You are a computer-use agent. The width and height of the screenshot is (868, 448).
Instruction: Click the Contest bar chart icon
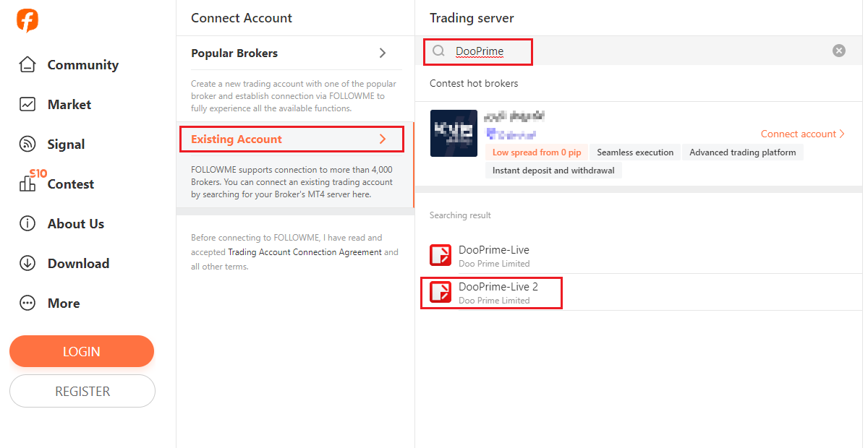pos(27,184)
